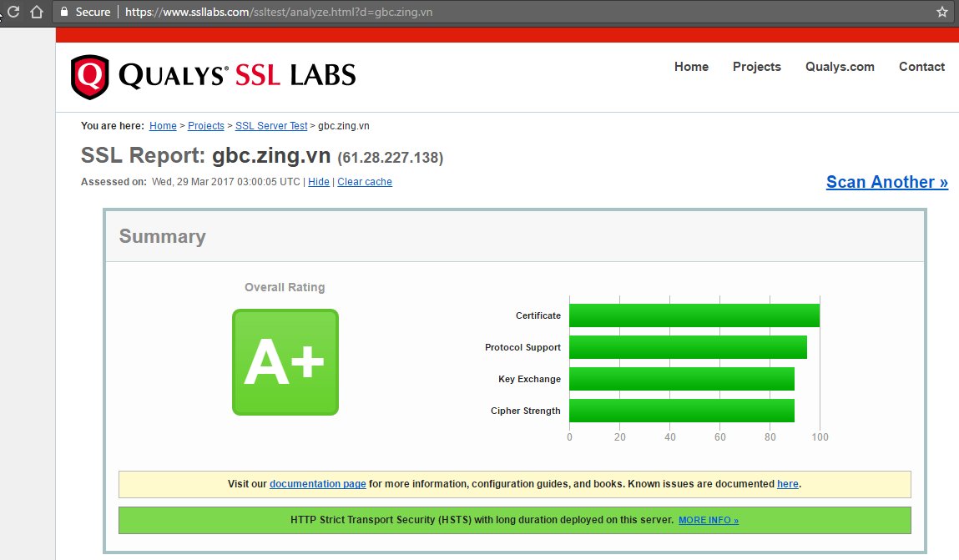959x560 pixels.
Task: Click the Key Exchange score bar
Action: click(682, 379)
